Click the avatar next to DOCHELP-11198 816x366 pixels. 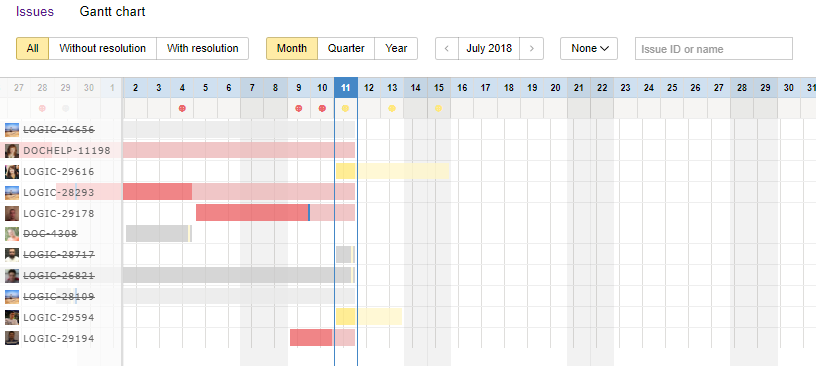[x=12, y=150]
